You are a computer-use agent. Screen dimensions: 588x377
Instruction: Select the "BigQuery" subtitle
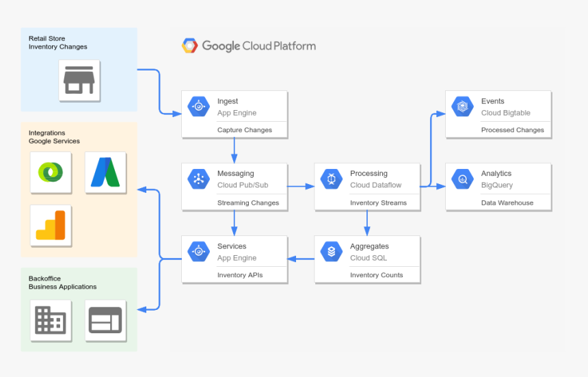click(497, 185)
